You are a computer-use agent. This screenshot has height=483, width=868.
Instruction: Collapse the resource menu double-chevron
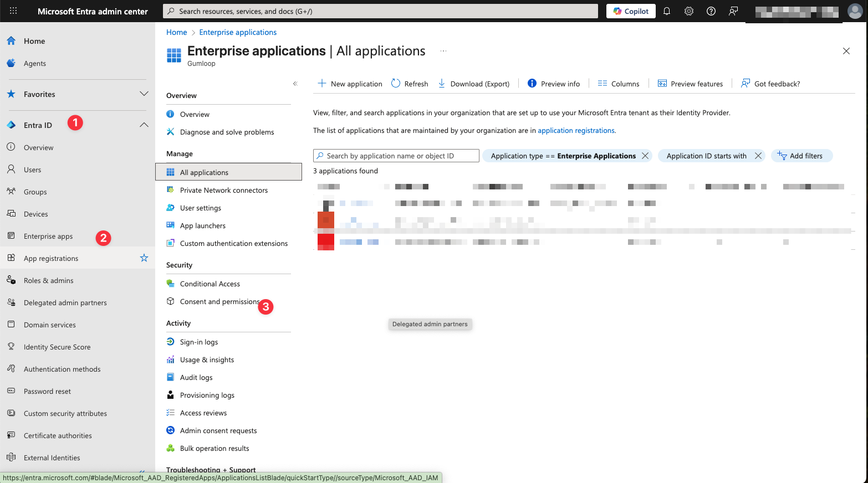295,84
